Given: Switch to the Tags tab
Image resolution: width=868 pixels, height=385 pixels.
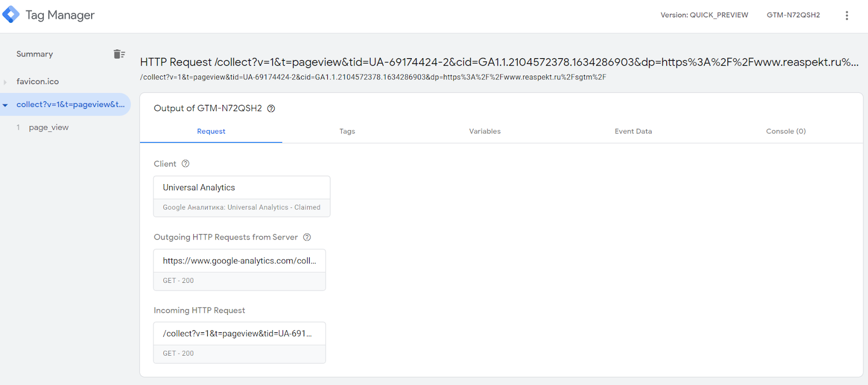Looking at the screenshot, I should (x=347, y=131).
